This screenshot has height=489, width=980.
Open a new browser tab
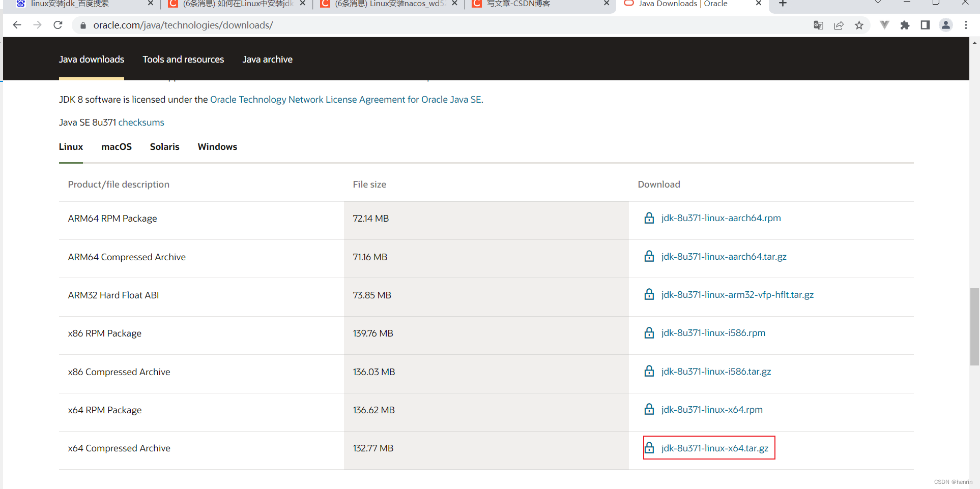click(783, 4)
